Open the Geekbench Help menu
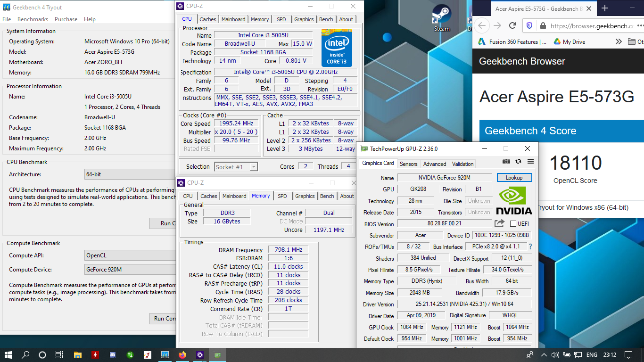 [x=90, y=19]
